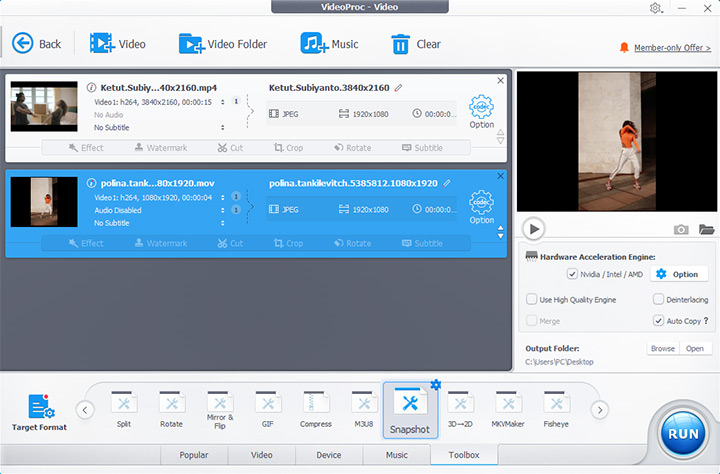Take a snapshot with camera icon
The height and width of the screenshot is (474, 720).
tap(681, 229)
